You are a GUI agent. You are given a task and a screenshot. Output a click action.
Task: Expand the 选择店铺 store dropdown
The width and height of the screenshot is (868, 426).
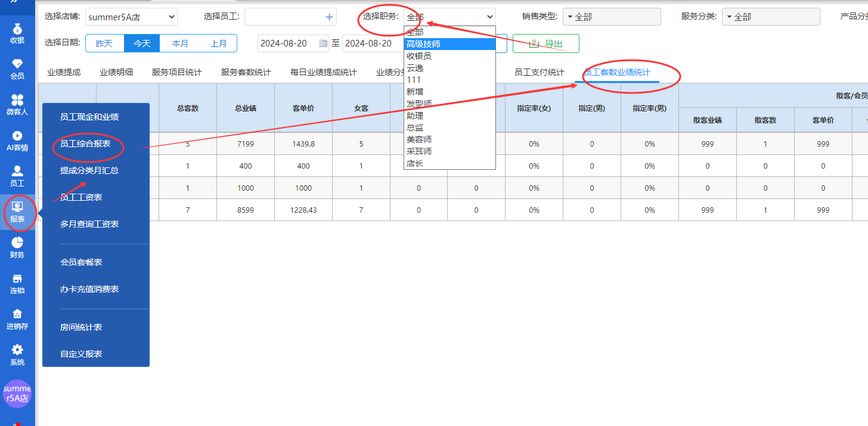(x=132, y=17)
